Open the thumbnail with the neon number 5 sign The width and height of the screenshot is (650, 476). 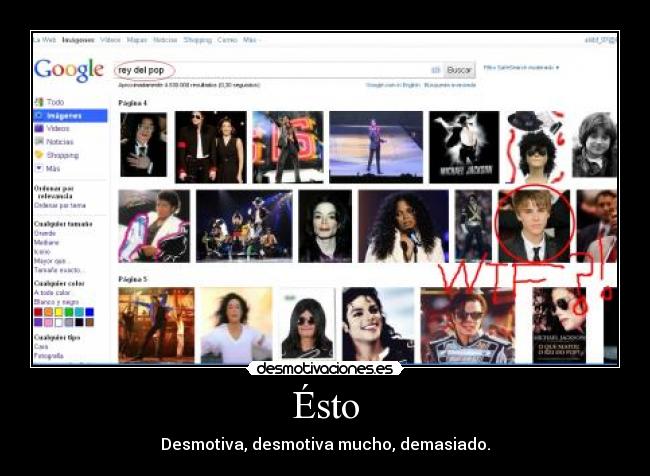click(x=288, y=147)
